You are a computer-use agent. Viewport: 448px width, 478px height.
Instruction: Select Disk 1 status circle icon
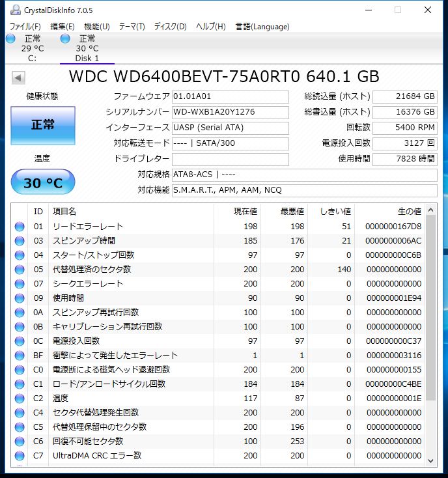(65, 38)
